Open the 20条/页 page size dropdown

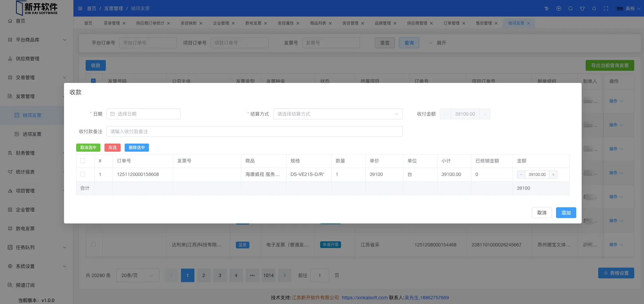point(137,275)
